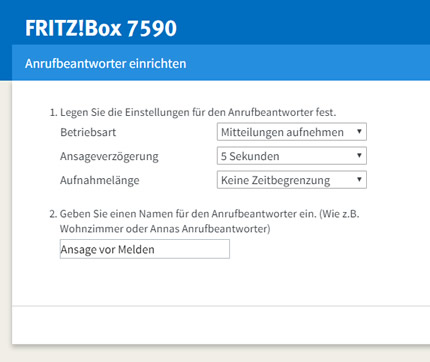Open the Ansageverzögerung dropdown showing 5 Sekunden
430x362 pixels.
(292, 156)
